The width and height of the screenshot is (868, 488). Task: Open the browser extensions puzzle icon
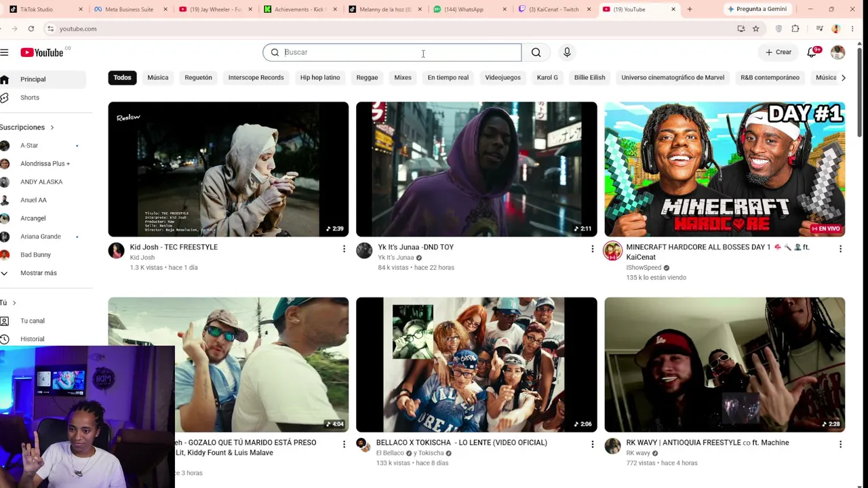point(795,28)
